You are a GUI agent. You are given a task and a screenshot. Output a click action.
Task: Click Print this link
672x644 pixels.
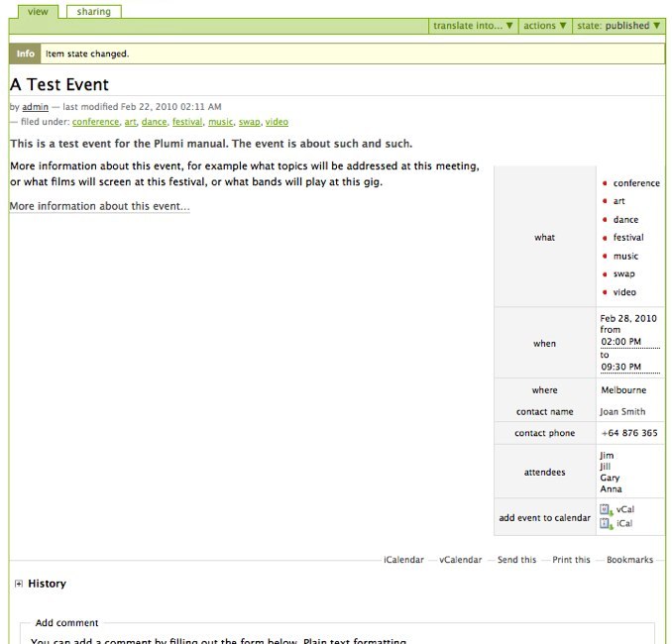point(571,560)
